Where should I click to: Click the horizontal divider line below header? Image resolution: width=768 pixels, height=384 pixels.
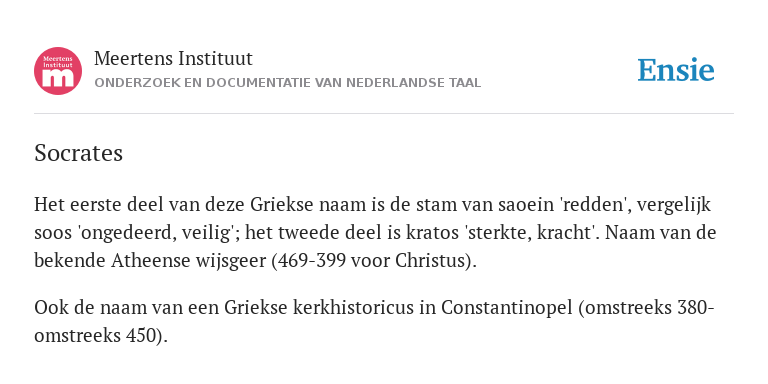coord(384,114)
